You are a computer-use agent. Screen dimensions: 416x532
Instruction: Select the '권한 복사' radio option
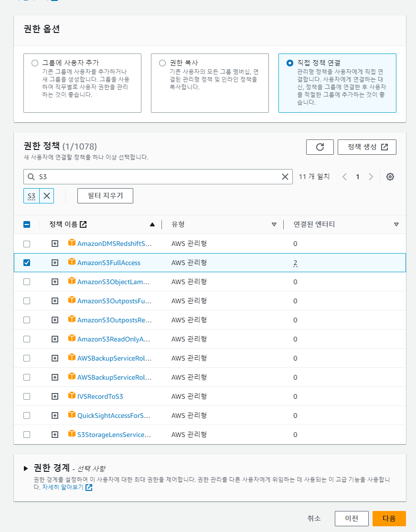click(x=162, y=63)
